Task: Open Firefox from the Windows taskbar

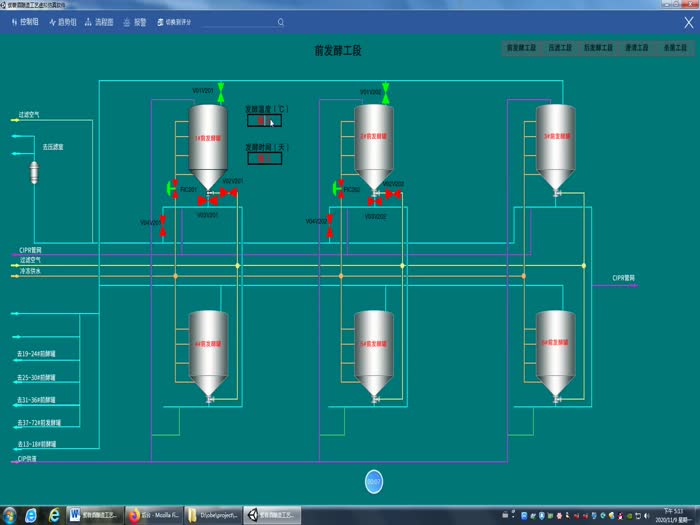Action: pos(134,515)
